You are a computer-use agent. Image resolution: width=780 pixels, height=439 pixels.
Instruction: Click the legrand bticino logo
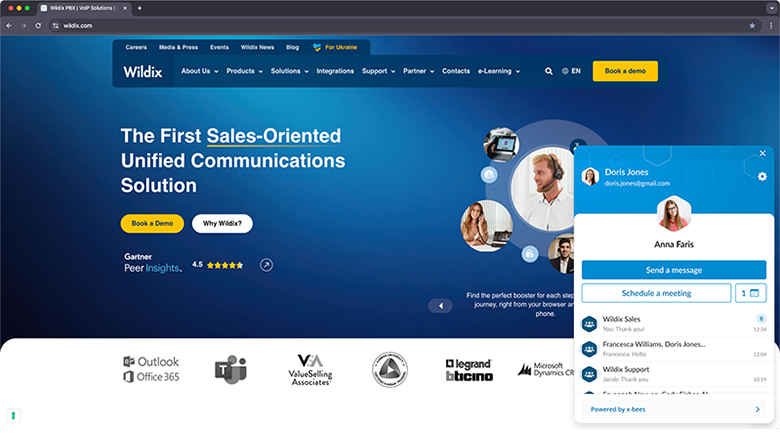tap(469, 370)
